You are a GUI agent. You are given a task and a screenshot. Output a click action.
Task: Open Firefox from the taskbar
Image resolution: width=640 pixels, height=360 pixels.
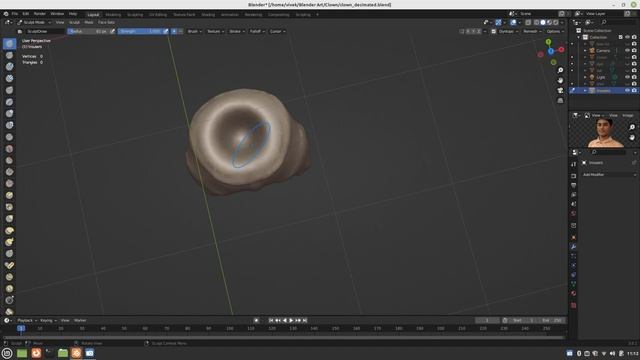(x=36, y=353)
